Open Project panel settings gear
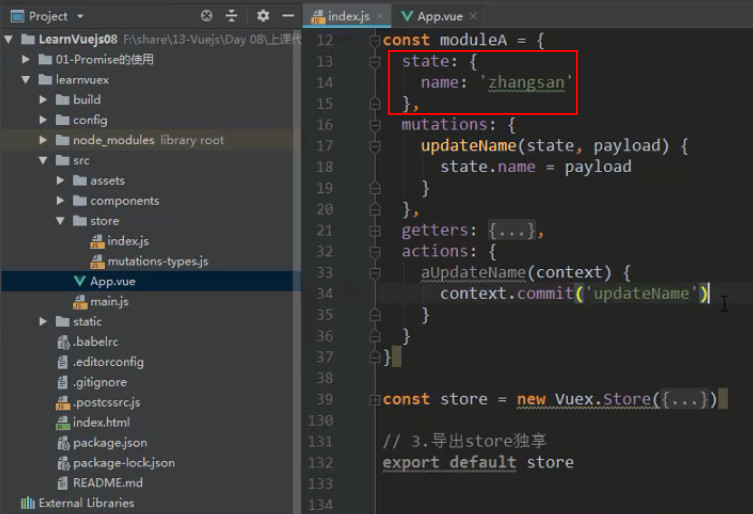This screenshot has width=753, height=514. (x=263, y=16)
